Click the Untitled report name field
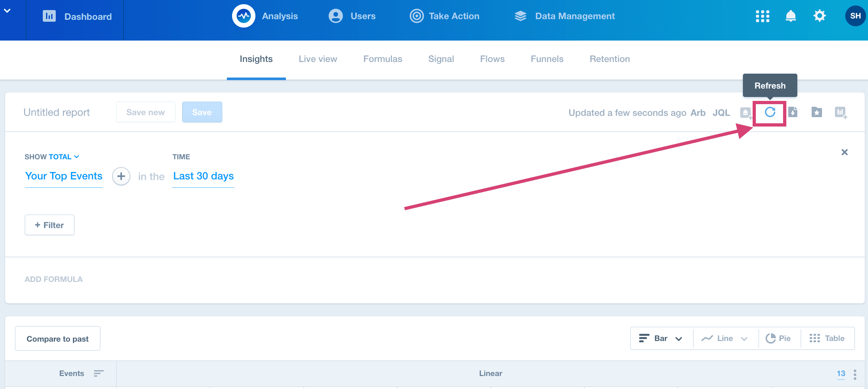This screenshot has width=868, height=389. pos(57,112)
